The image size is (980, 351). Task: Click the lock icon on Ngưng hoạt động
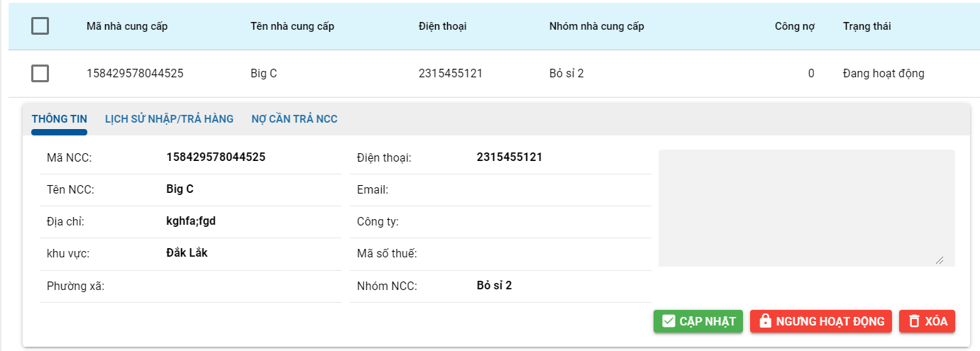[x=765, y=321]
